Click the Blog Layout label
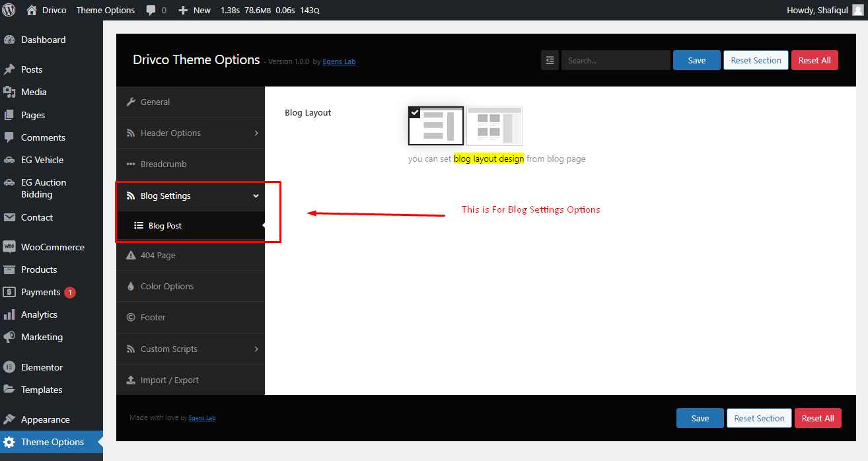Viewport: 868px width, 461px height. [x=308, y=113]
